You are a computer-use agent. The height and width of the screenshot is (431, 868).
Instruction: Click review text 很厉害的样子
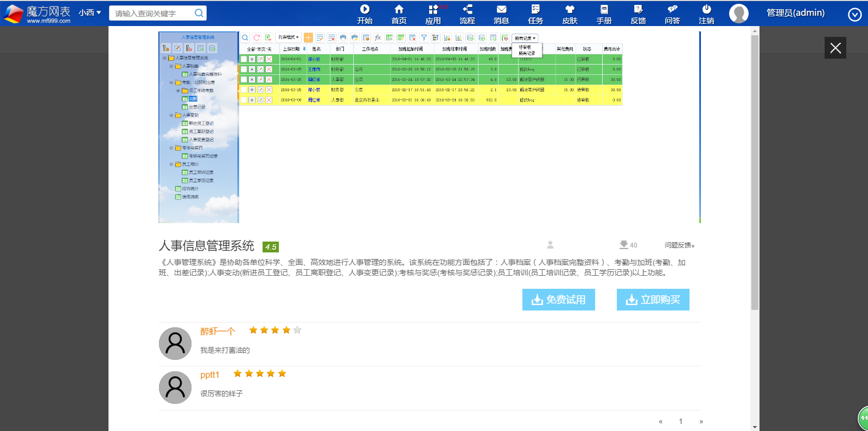click(x=221, y=394)
